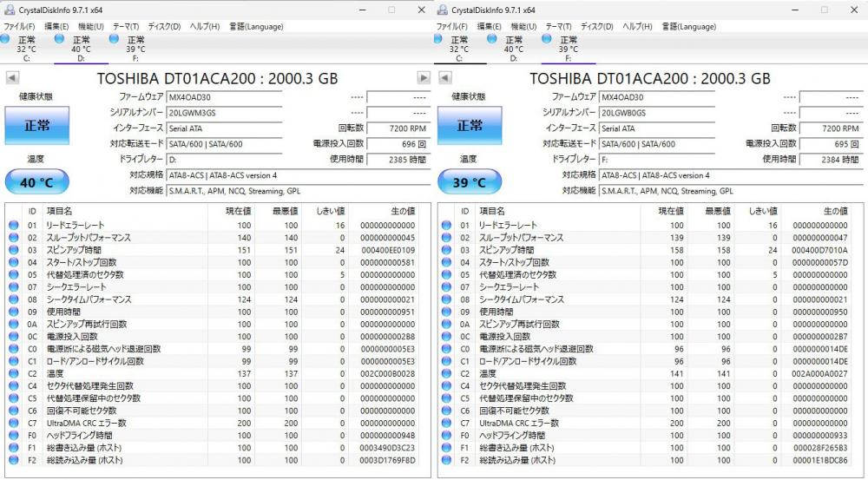Click status icon for シークエラーレート in right window
The image size is (868, 480).
446,286
